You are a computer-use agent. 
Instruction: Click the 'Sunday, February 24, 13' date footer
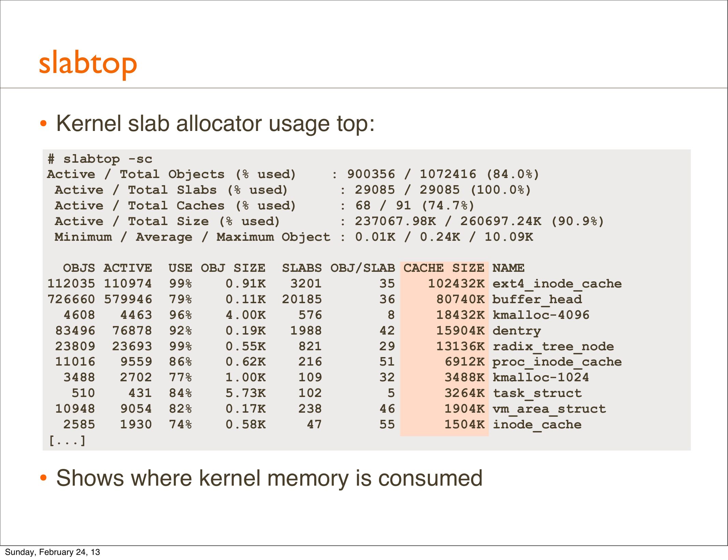click(52, 552)
